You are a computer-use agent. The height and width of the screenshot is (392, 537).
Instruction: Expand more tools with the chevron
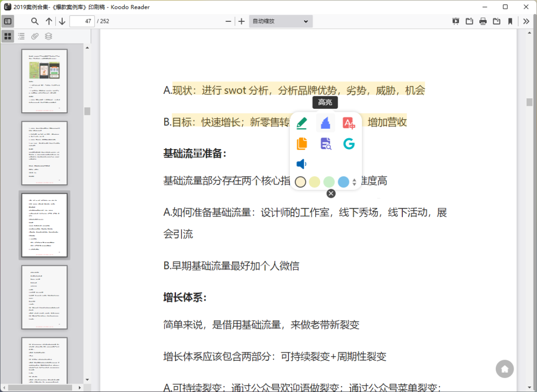[526, 21]
